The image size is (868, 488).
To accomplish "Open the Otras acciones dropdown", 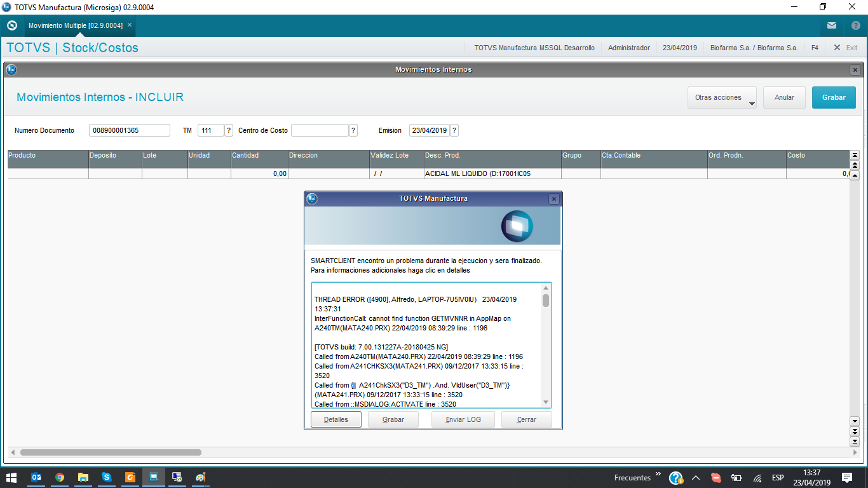I will [x=722, y=98].
